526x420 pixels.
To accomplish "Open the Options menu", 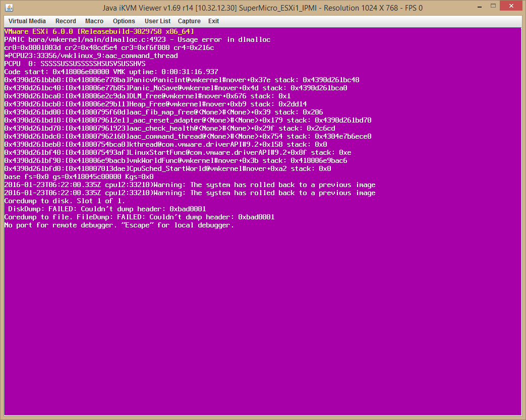I will click(x=124, y=21).
